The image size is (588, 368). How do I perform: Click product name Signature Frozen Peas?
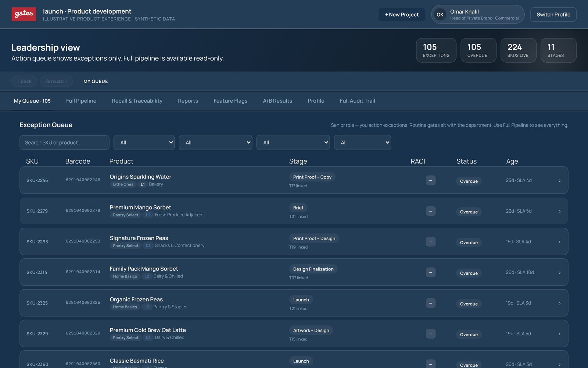click(x=139, y=238)
